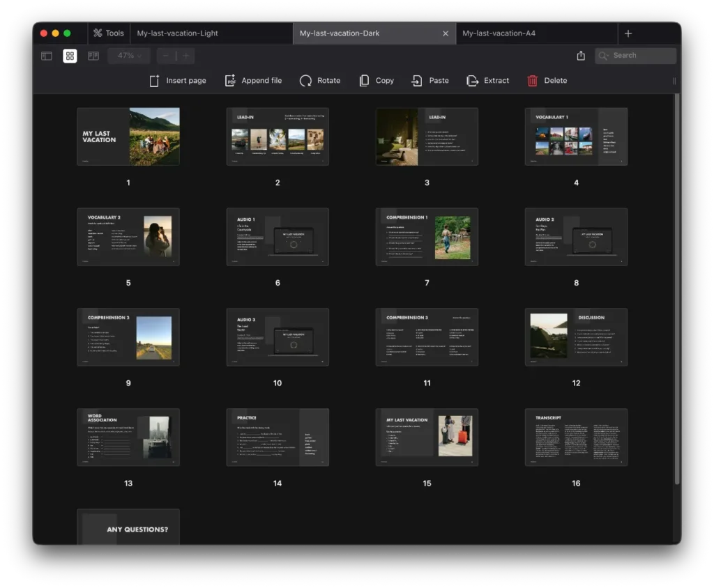The width and height of the screenshot is (714, 588).
Task: Switch to thumbnail grid view
Action: [x=70, y=56]
